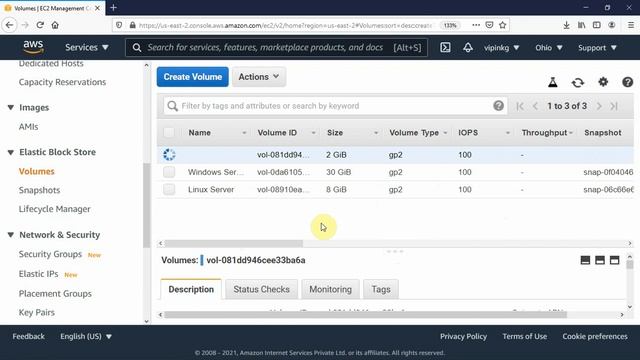Screen dimensions: 640x360
Task: Open Cookie preferences link
Action: pyautogui.click(x=595, y=336)
